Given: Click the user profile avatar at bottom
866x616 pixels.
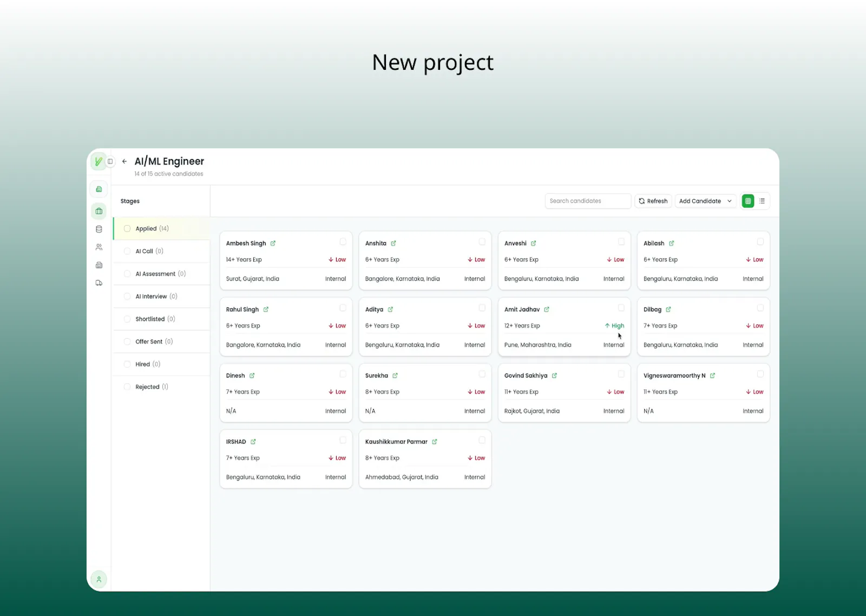Looking at the screenshot, I should pyautogui.click(x=99, y=579).
